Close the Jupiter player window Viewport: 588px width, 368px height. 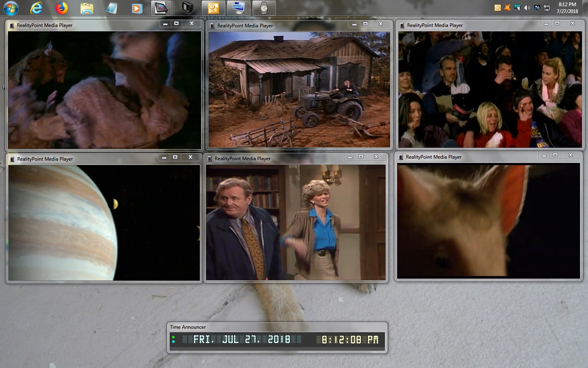(x=190, y=157)
